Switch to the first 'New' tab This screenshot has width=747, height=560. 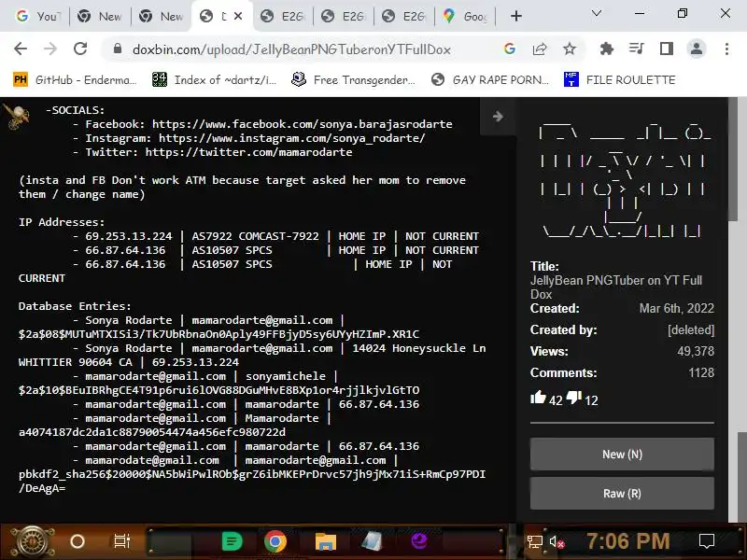100,16
